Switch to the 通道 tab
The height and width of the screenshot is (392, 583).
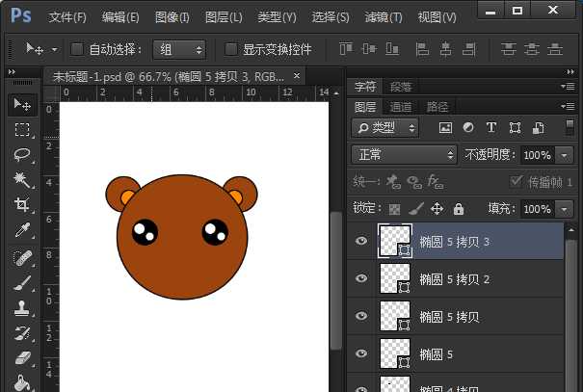point(401,107)
